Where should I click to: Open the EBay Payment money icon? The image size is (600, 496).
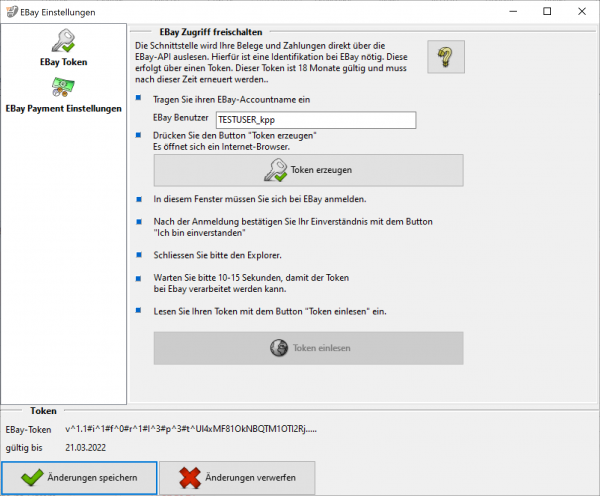coord(63,87)
